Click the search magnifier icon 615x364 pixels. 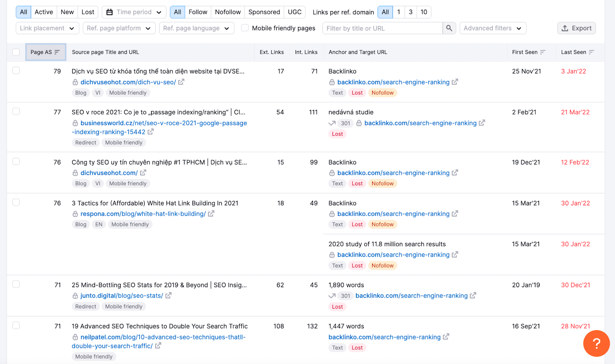point(449,28)
